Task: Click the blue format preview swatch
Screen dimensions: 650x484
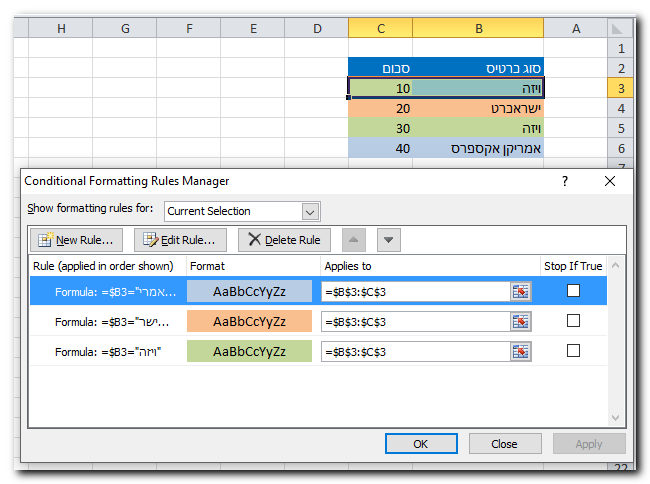Action: (x=249, y=291)
